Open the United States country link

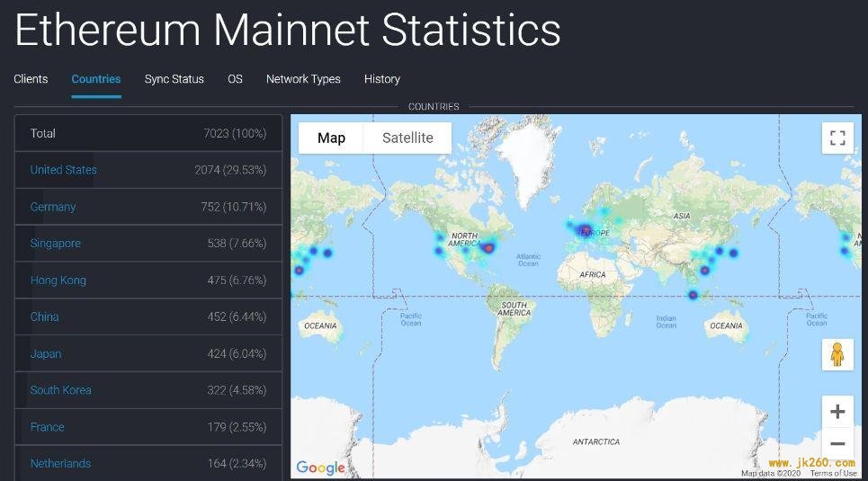[63, 170]
